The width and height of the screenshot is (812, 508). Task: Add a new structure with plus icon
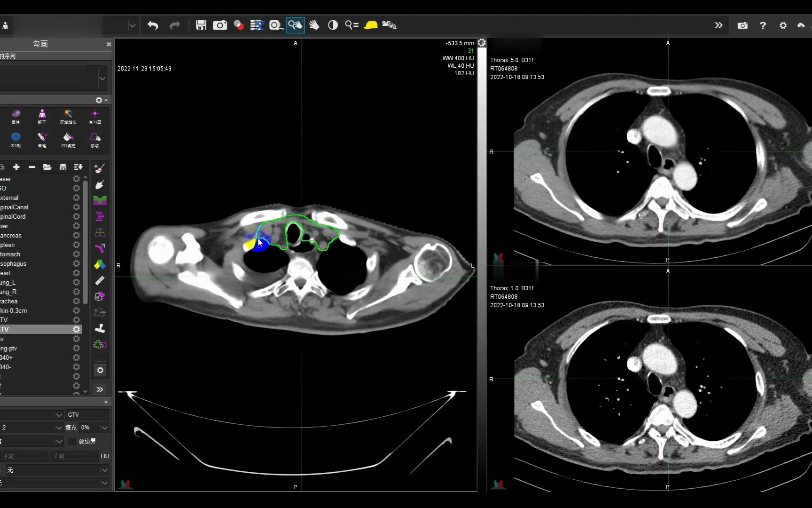pyautogui.click(x=16, y=167)
